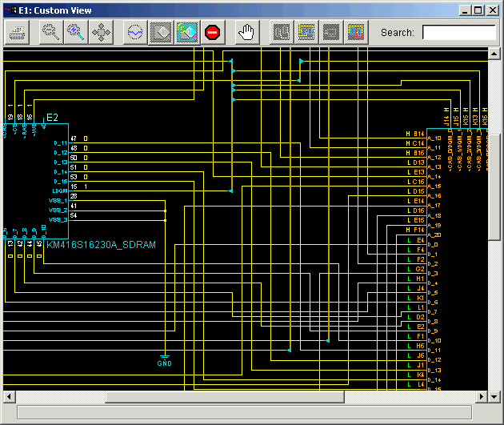This screenshot has height=425, width=504.
Task: Focus the Search input field
Action: click(x=459, y=33)
